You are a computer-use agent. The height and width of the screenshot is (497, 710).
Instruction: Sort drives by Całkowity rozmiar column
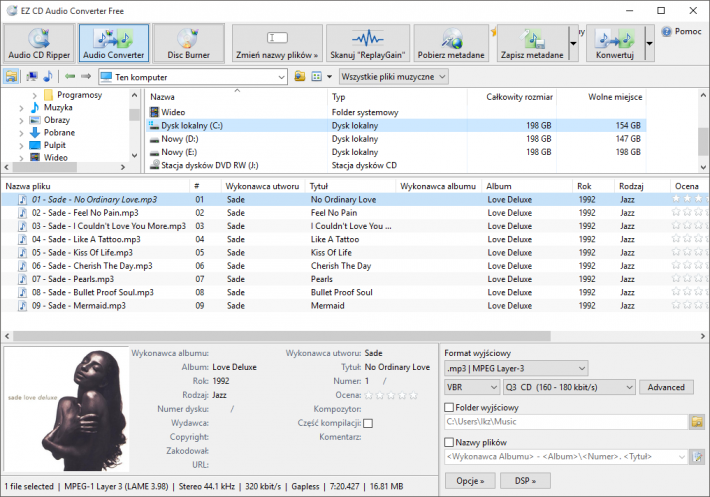pyautogui.click(x=512, y=97)
